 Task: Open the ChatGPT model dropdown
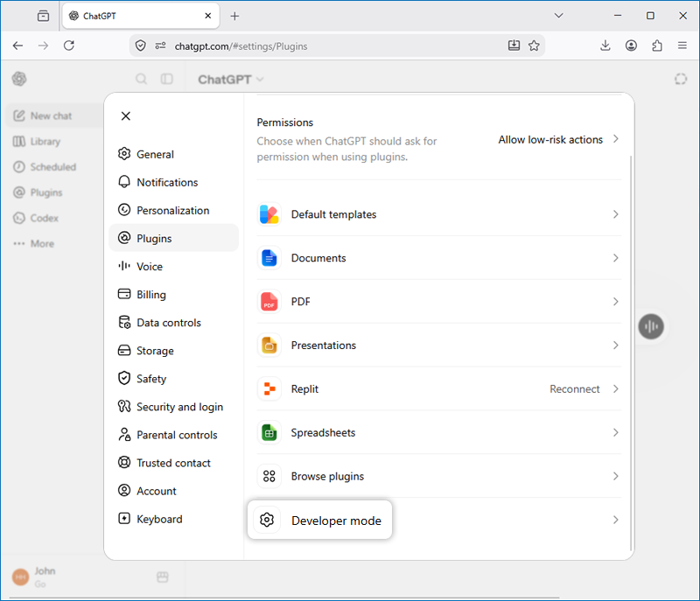pyautogui.click(x=231, y=80)
